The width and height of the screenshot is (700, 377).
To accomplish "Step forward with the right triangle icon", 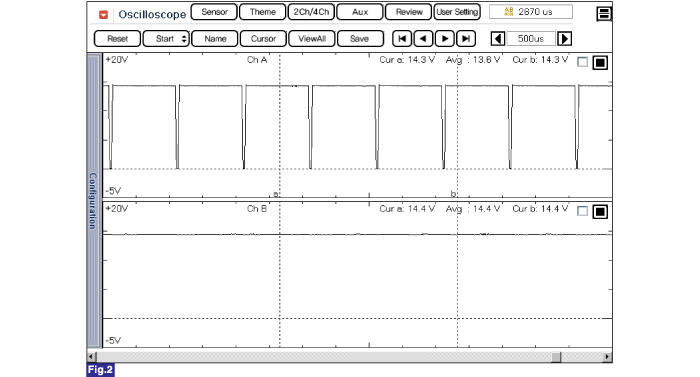I will 445,39.
